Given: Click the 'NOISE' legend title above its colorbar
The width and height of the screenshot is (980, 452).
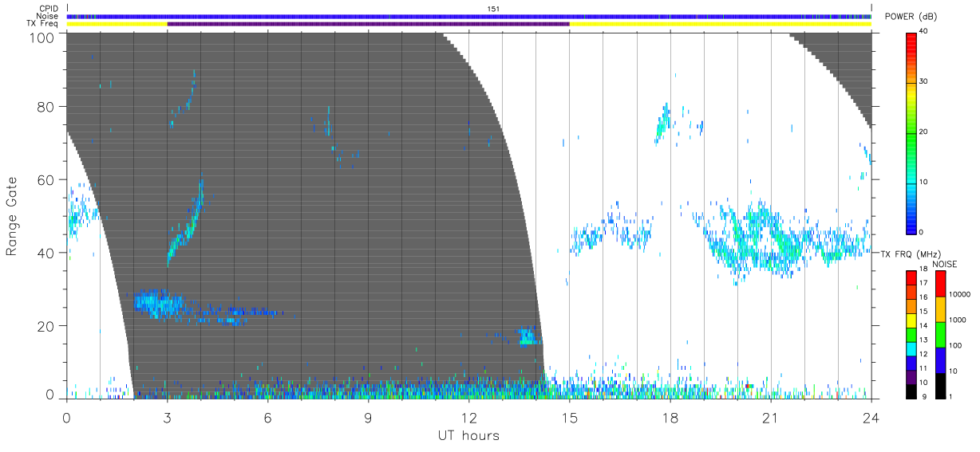Looking at the screenshot, I should pos(945,264).
